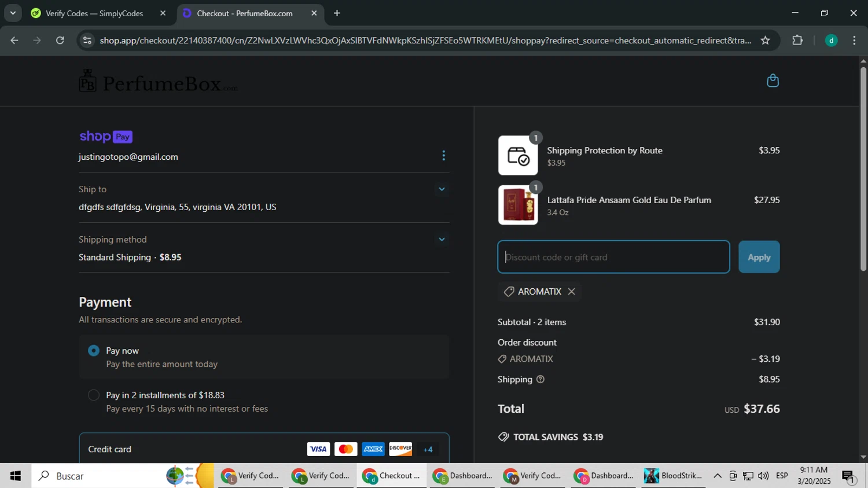Click the Shop Pay logo
Viewport: 868px width, 488px height.
106,137
